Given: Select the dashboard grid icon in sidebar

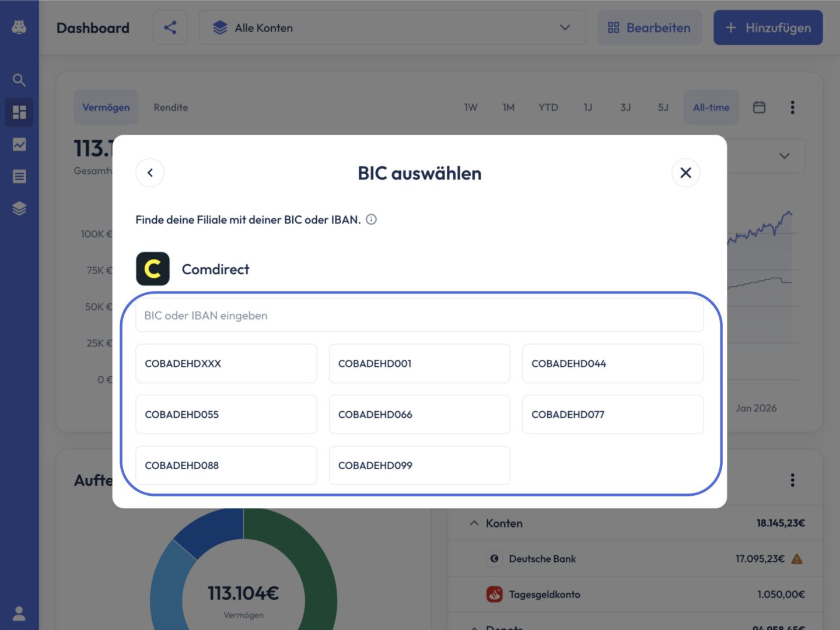Looking at the screenshot, I should tap(19, 112).
